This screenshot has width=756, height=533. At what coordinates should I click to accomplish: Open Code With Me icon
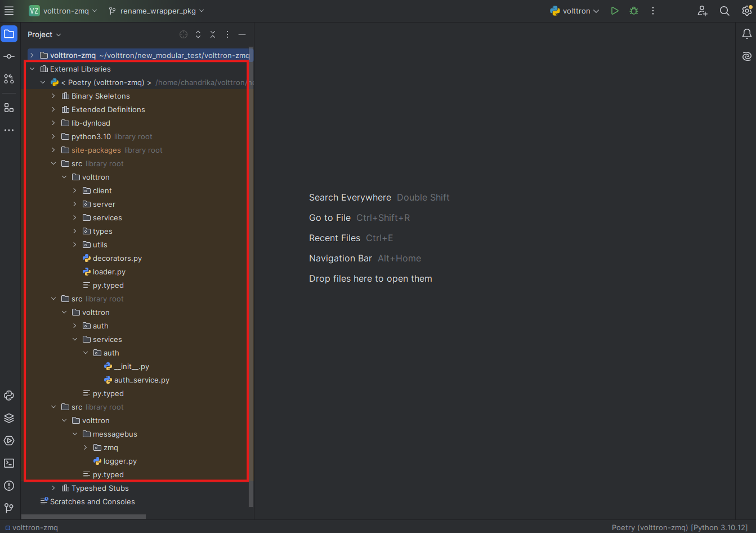[703, 11]
